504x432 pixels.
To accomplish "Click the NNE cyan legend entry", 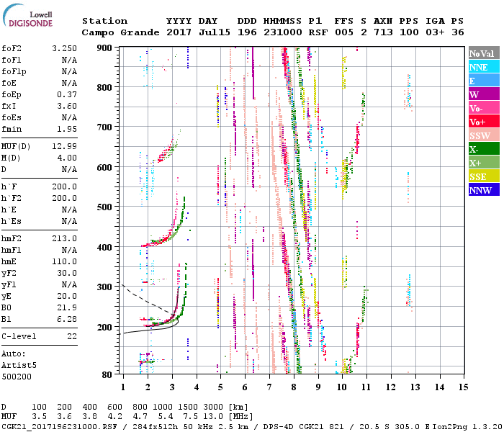I will click(483, 68).
